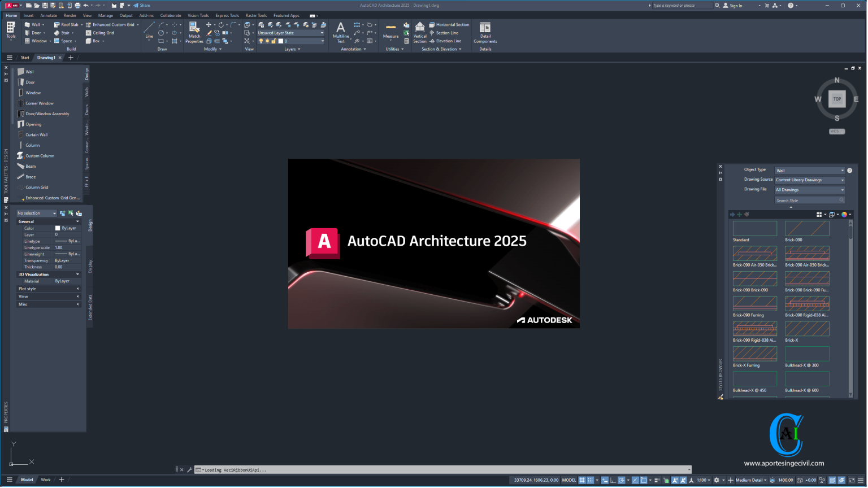Switch to the Annotate ribbon tab
Screen dimensions: 868x488
[x=49, y=15]
